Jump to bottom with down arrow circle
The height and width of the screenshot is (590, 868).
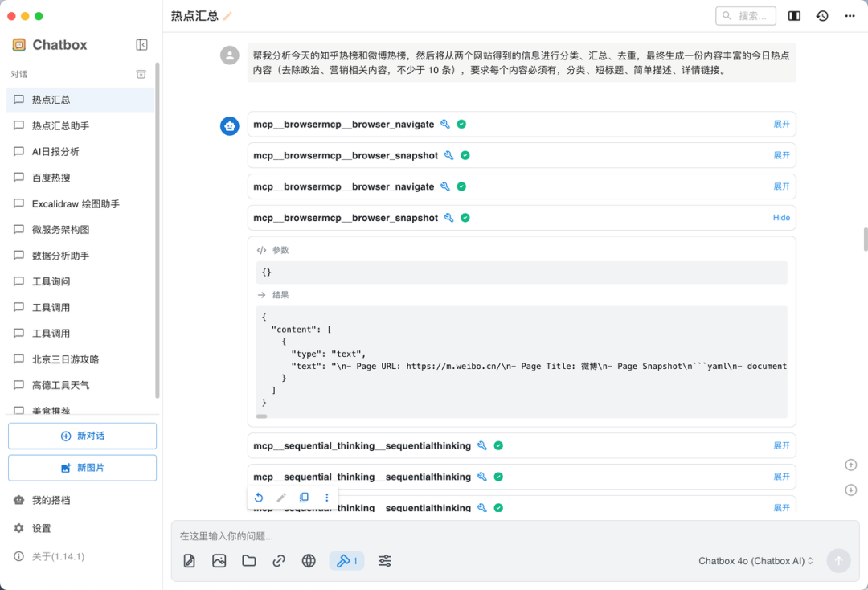[x=851, y=490]
